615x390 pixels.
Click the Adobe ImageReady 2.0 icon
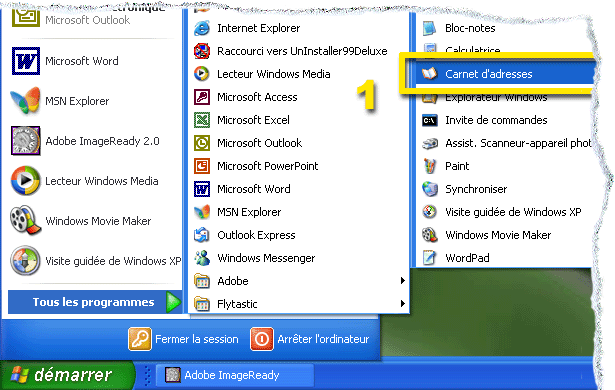coord(25,140)
